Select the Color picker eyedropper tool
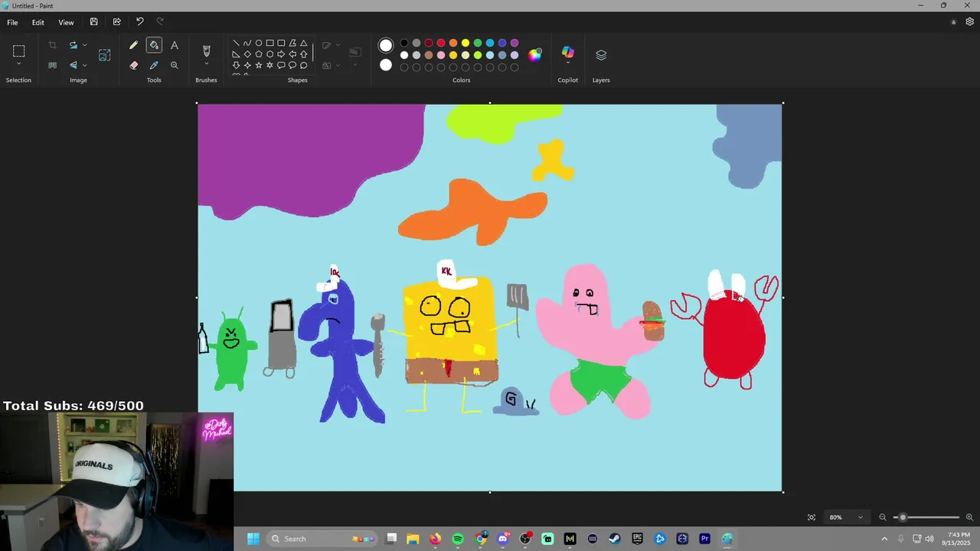 coord(154,65)
